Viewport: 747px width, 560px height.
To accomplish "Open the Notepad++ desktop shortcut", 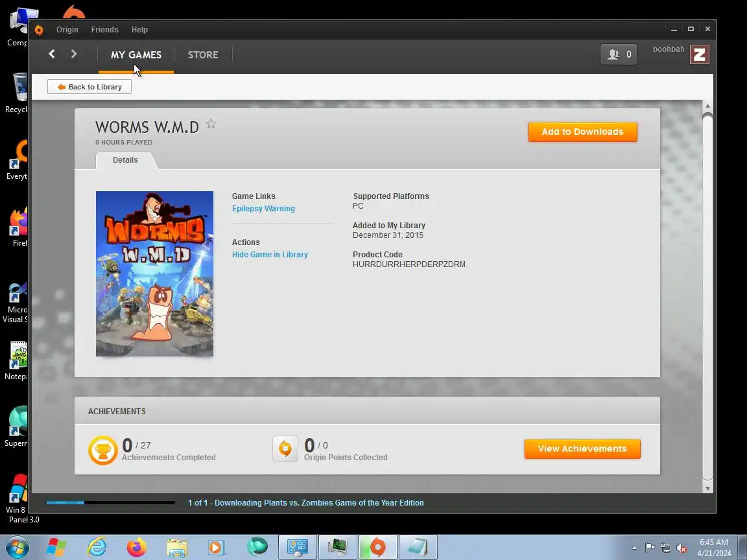I will (17, 360).
